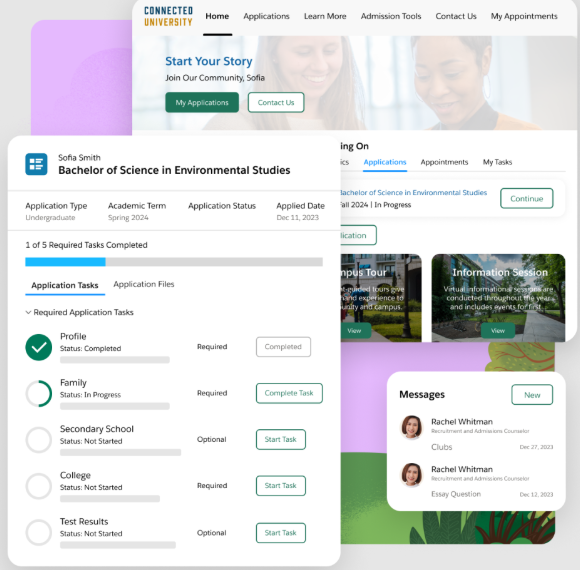Viewport: 580px width, 570px height.
Task: Click the required tasks progress bar
Action: [174, 262]
